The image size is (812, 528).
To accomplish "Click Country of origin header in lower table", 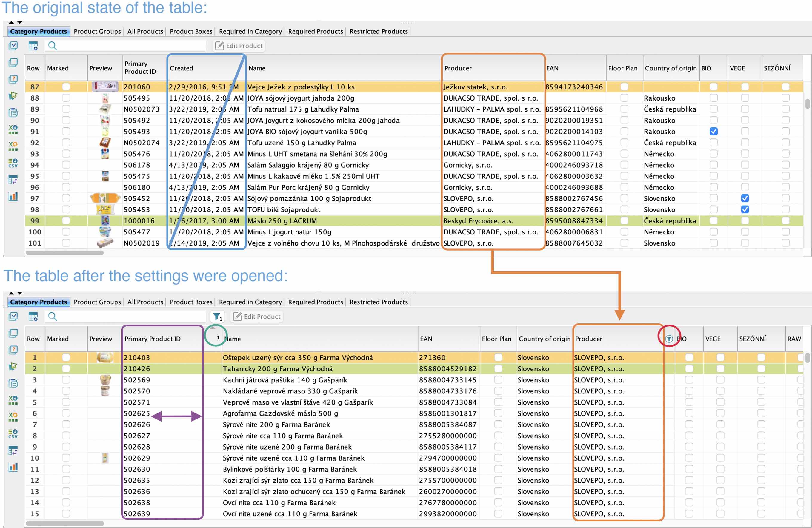I will 544,339.
